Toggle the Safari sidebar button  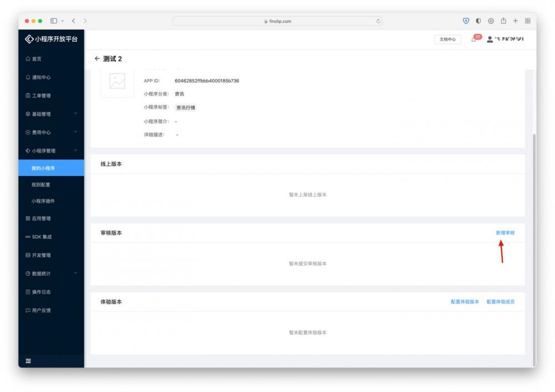pos(54,21)
